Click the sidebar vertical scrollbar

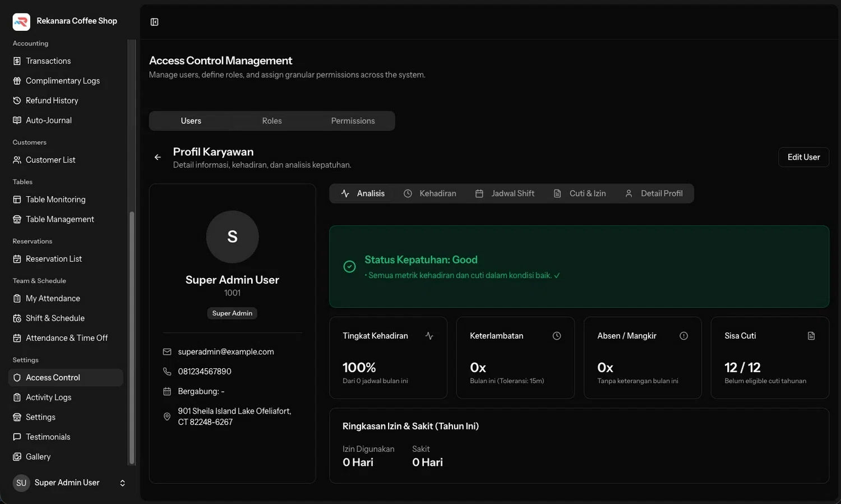pos(132,337)
